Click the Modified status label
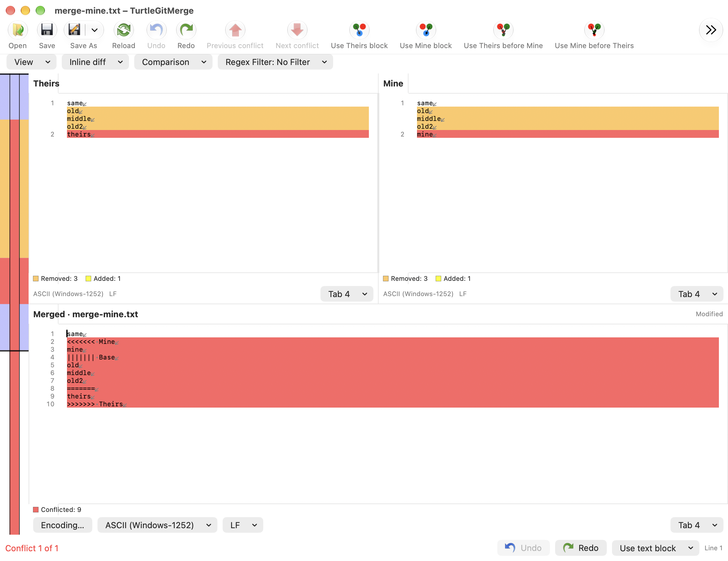This screenshot has height=561, width=728. click(x=709, y=314)
